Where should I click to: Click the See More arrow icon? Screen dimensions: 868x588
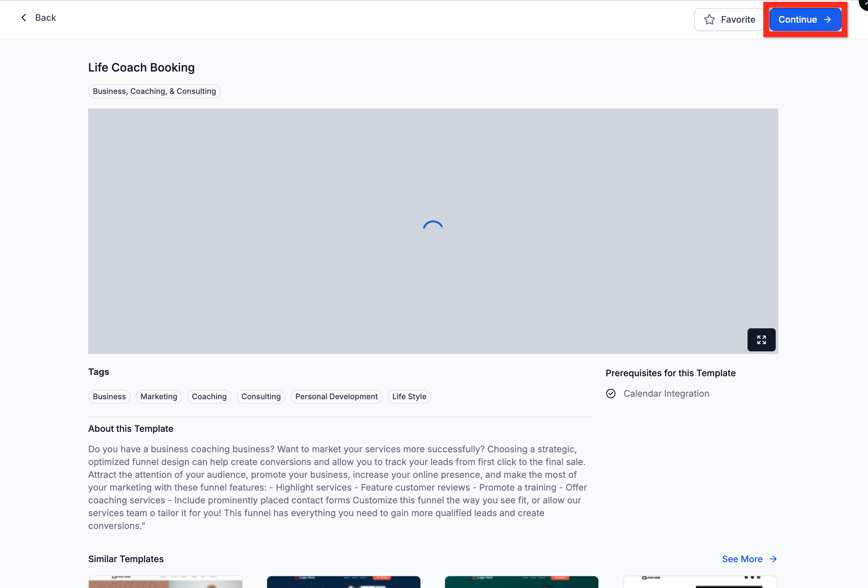pyautogui.click(x=773, y=559)
